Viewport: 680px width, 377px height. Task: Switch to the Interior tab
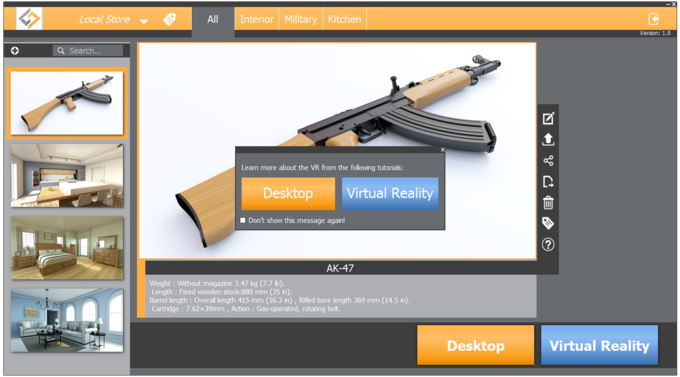(257, 20)
